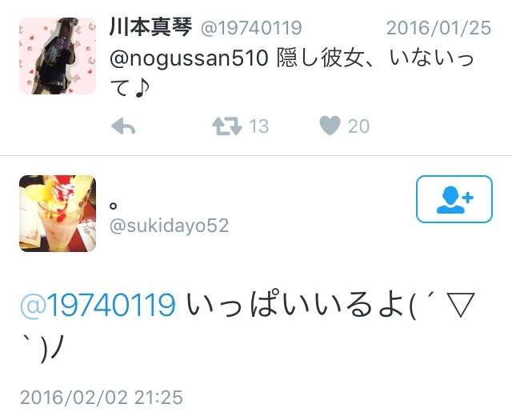Select the gray @19740119 handle
Viewport: 512px width, 420px height.
click(x=251, y=28)
